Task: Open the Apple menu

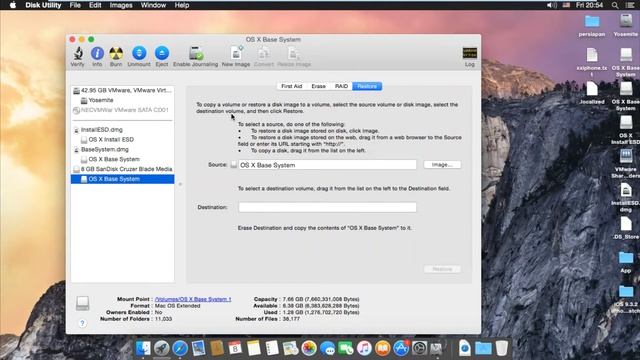Action: (13, 5)
